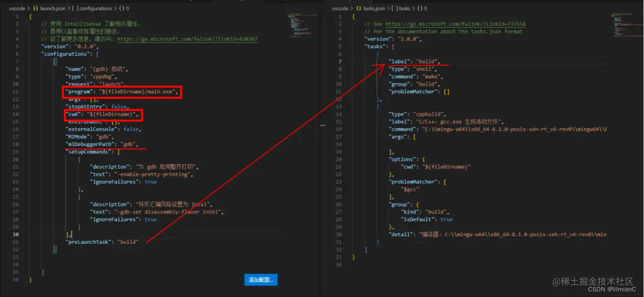Click the "cwd" line in launch.json
The height and width of the screenshot is (297, 644).
click(x=102, y=114)
